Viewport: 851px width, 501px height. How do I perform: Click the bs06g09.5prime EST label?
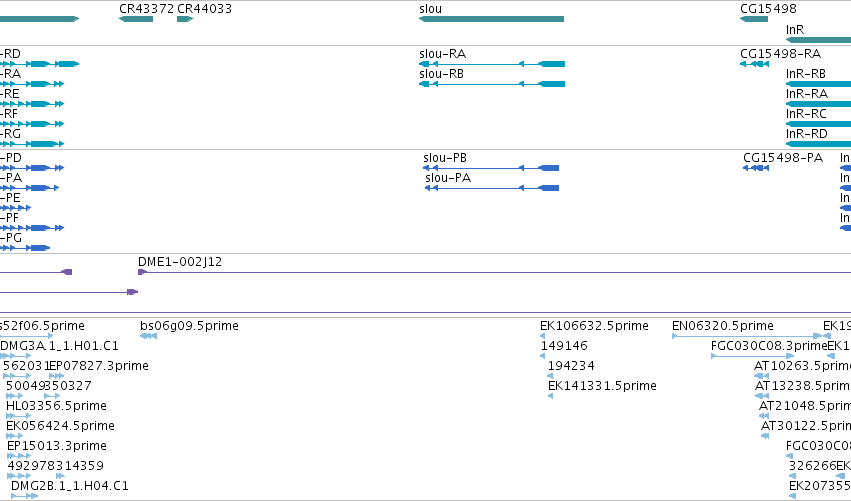[x=189, y=326]
